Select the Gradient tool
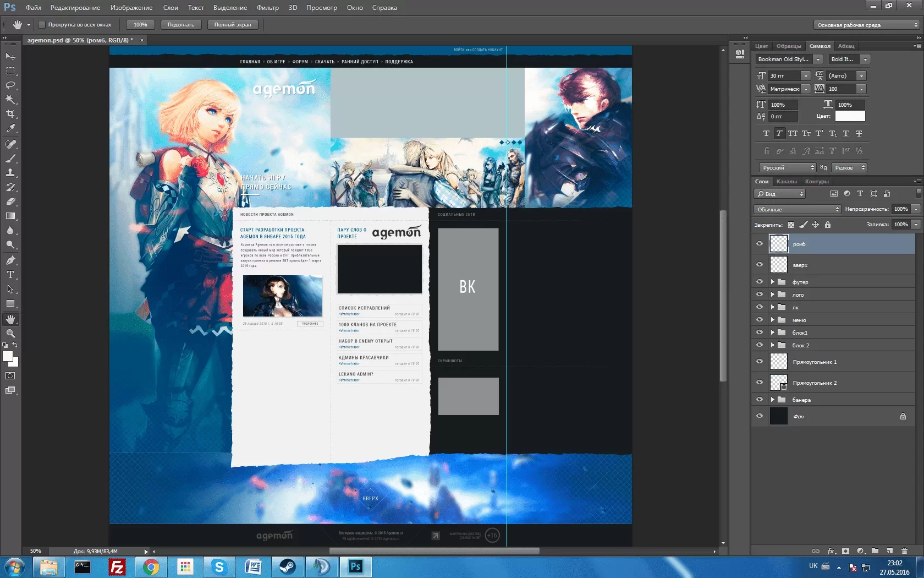This screenshot has height=578, width=924. (10, 216)
